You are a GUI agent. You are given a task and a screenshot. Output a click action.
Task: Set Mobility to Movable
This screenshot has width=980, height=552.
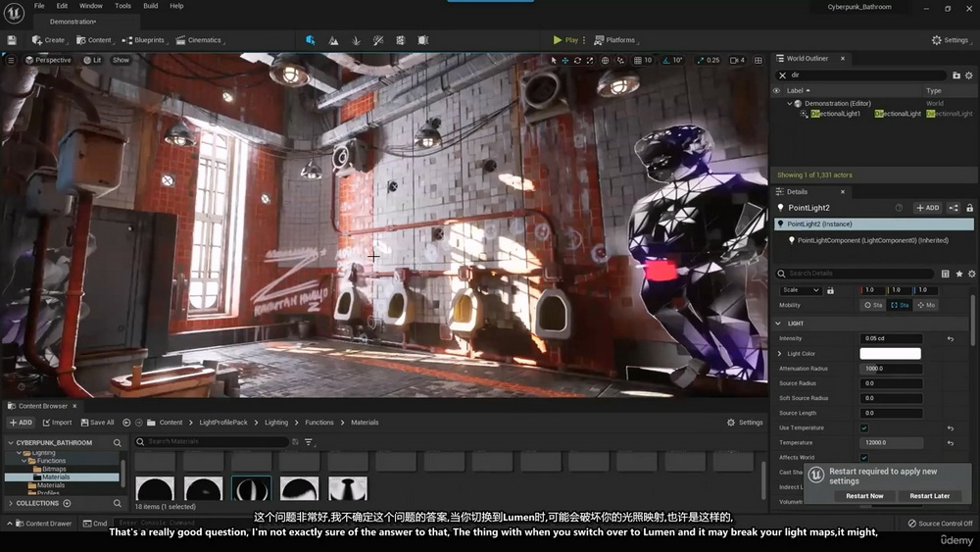click(926, 305)
